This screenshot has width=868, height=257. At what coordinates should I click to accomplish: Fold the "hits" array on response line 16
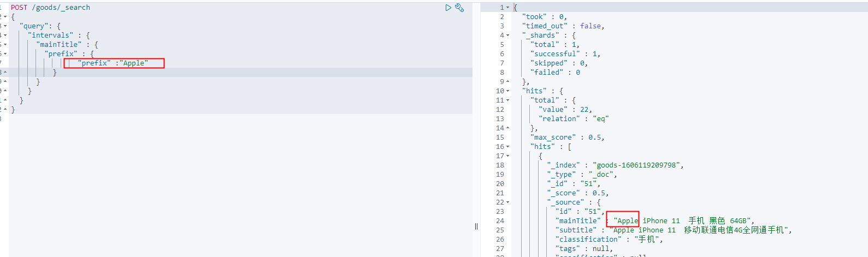[508, 147]
